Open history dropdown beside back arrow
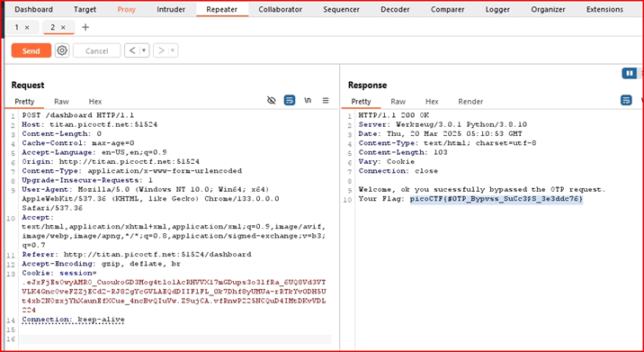 click(144, 50)
